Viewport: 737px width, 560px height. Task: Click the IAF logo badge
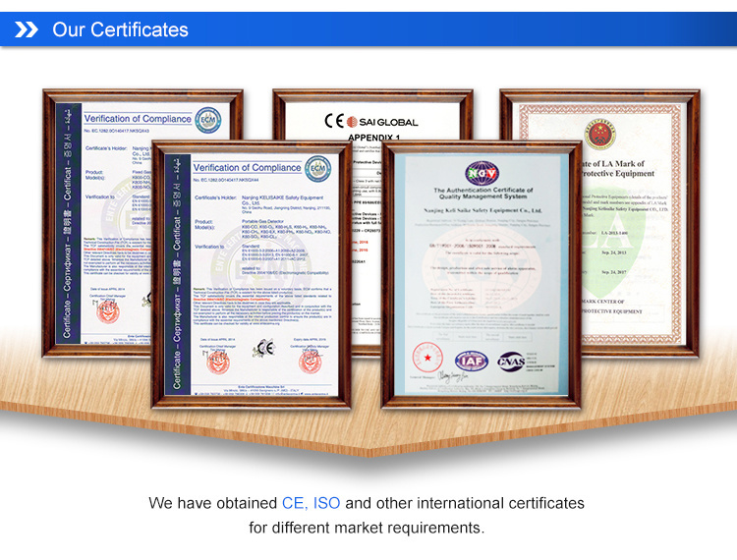471,361
